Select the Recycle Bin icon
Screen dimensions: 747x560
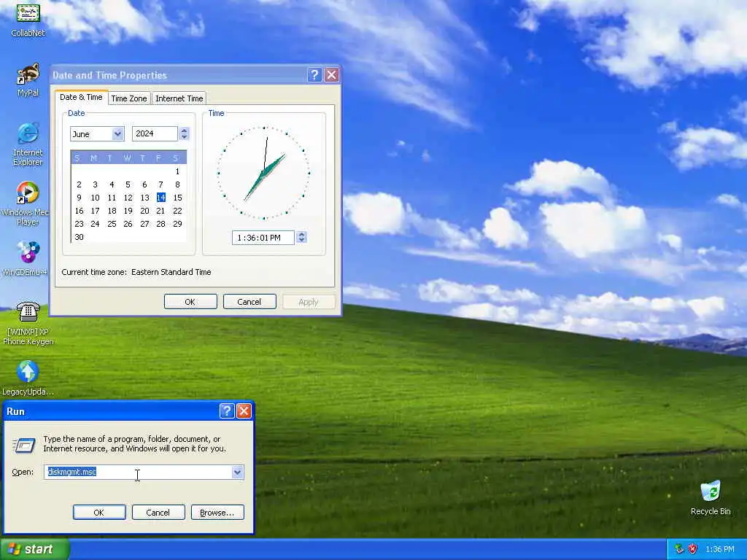[x=711, y=498]
